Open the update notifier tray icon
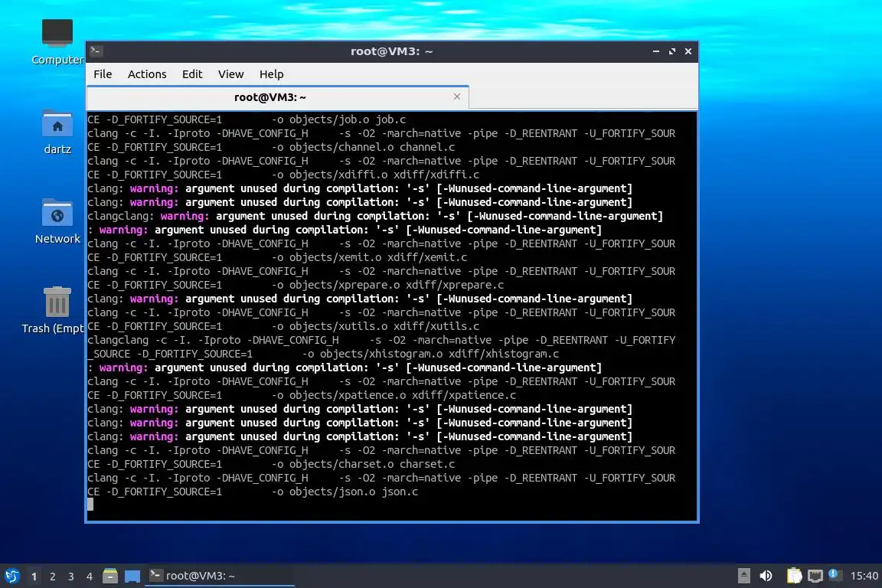This screenshot has height=588, width=882. pyautogui.click(x=835, y=575)
